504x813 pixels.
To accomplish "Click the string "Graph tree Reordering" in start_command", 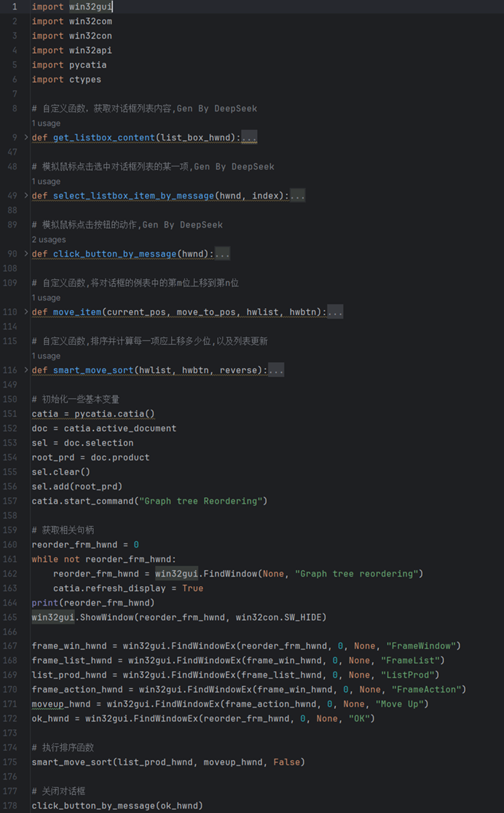I will pyautogui.click(x=201, y=501).
